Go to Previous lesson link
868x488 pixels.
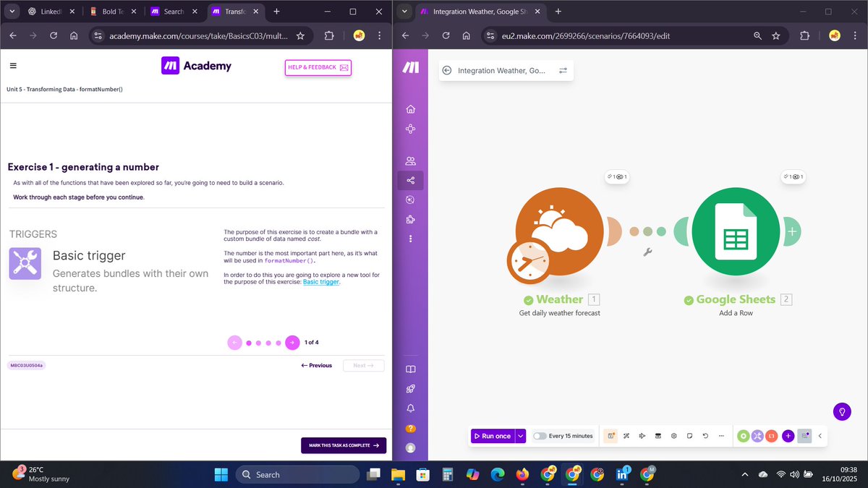(317, 366)
